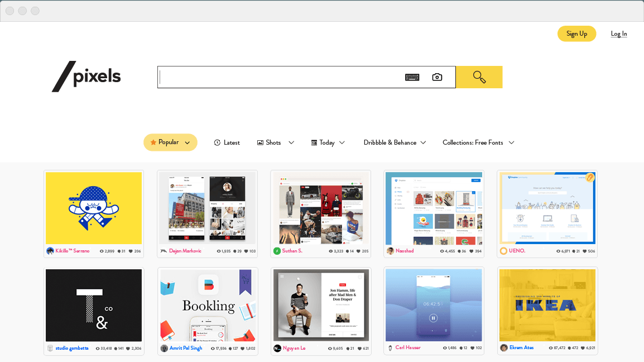The height and width of the screenshot is (362, 644).
Task: Click the 33,418 views count
Action: click(106, 349)
